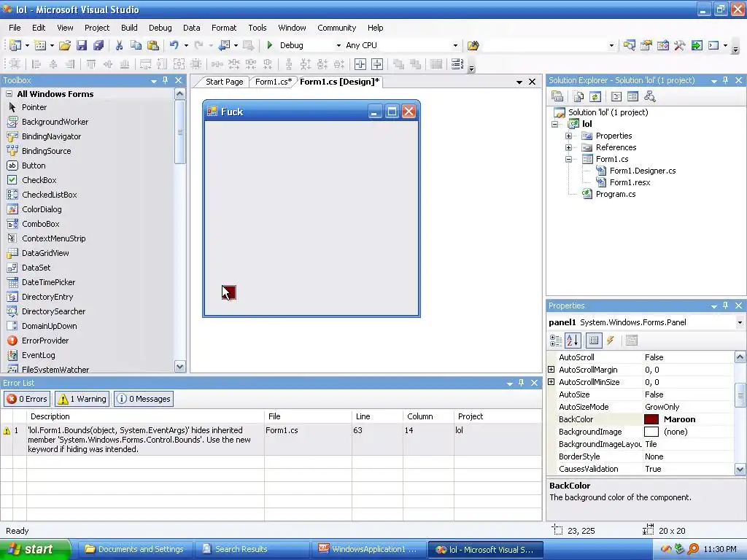Viewport: 747px width, 560px height.
Task: Click the Add New Item toolbar icon
Action: [40, 45]
